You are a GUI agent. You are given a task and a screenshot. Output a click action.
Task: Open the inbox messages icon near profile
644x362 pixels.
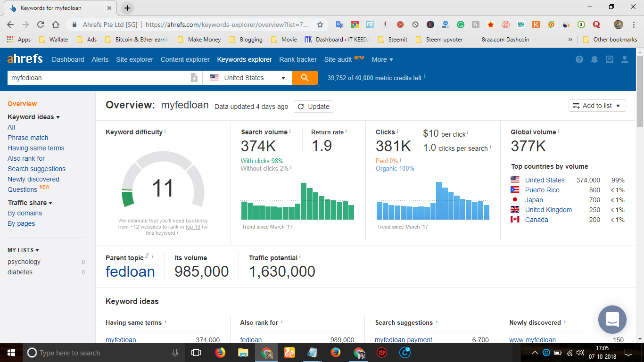pyautogui.click(x=609, y=59)
